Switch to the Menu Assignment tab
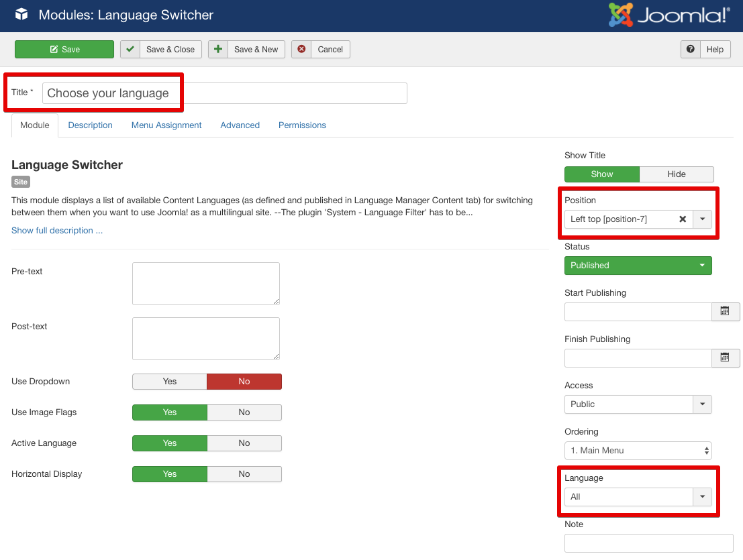 coord(166,125)
